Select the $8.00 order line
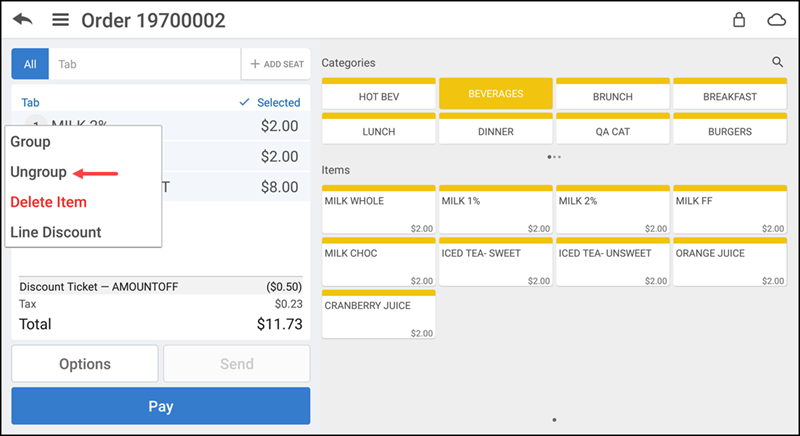 coord(236,187)
